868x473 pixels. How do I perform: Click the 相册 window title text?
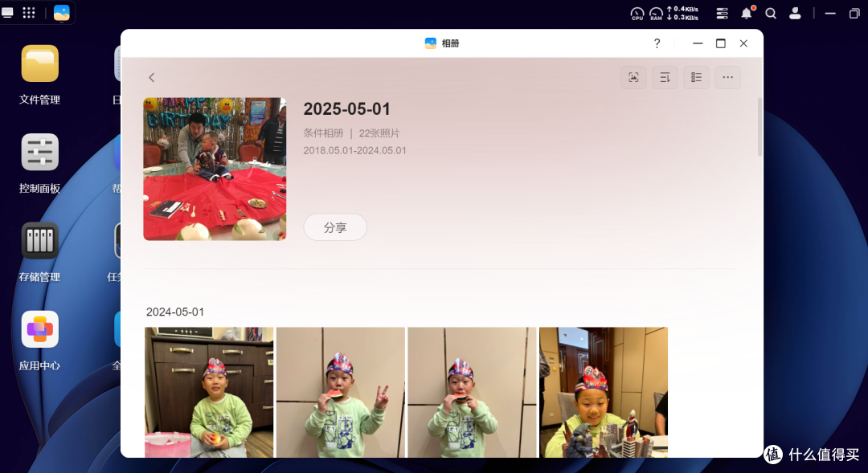point(451,43)
